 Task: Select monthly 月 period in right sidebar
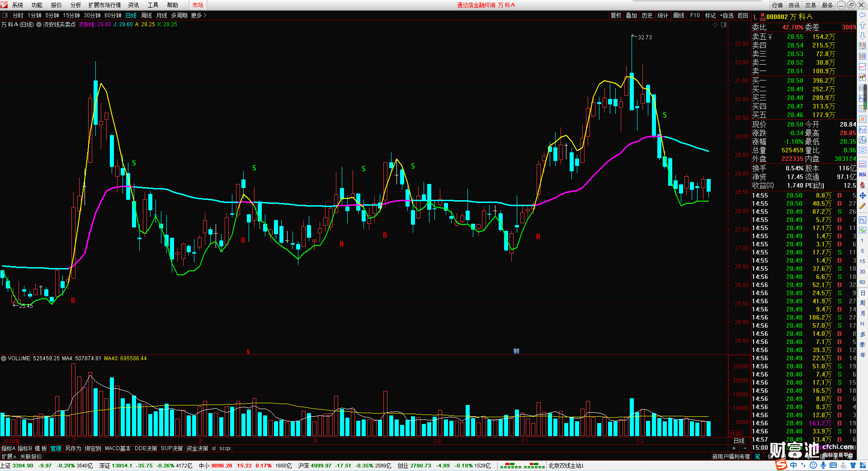pyautogui.click(x=862, y=314)
